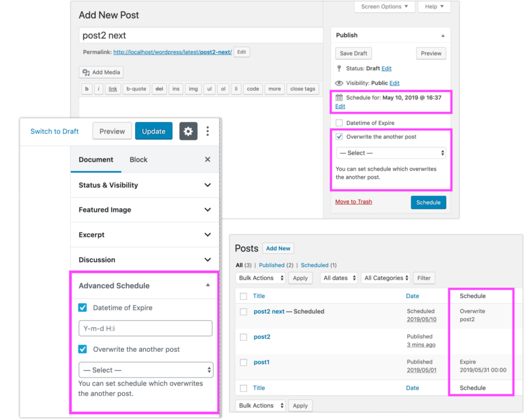The height and width of the screenshot is (420, 524).
Task: Uncheck Datetime of Expire in Advanced Schedule
Action: 82,307
